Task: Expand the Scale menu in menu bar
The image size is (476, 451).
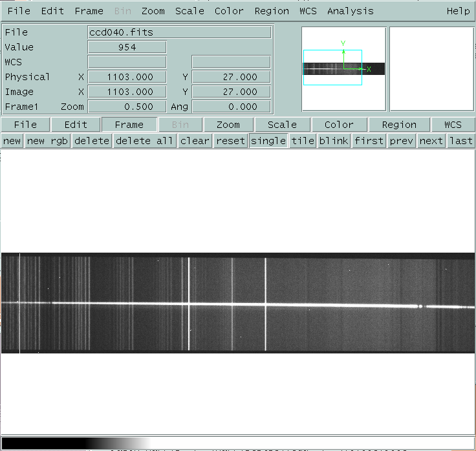Action: (x=189, y=11)
